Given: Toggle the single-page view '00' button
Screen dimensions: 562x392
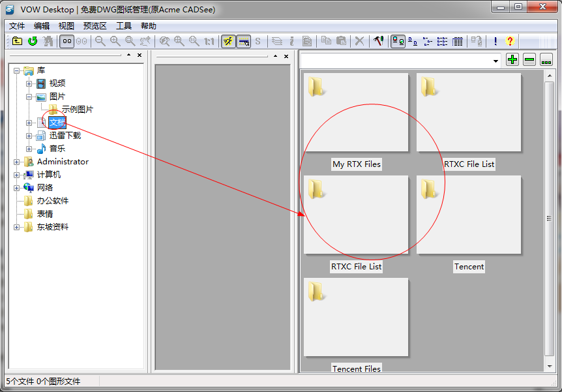Looking at the screenshot, I should point(67,41).
